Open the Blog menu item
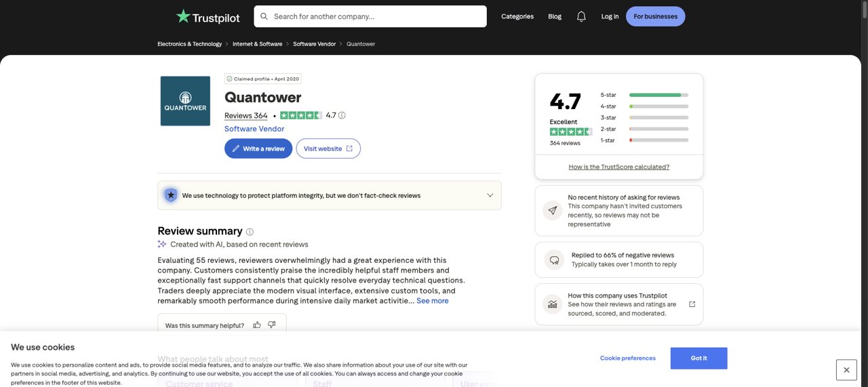The height and width of the screenshot is (387, 868). (555, 16)
